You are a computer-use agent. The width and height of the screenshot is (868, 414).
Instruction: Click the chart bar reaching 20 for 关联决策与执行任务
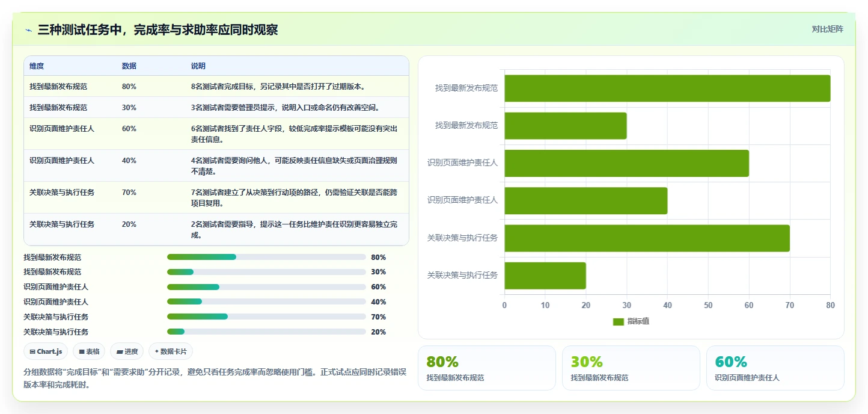(545, 276)
